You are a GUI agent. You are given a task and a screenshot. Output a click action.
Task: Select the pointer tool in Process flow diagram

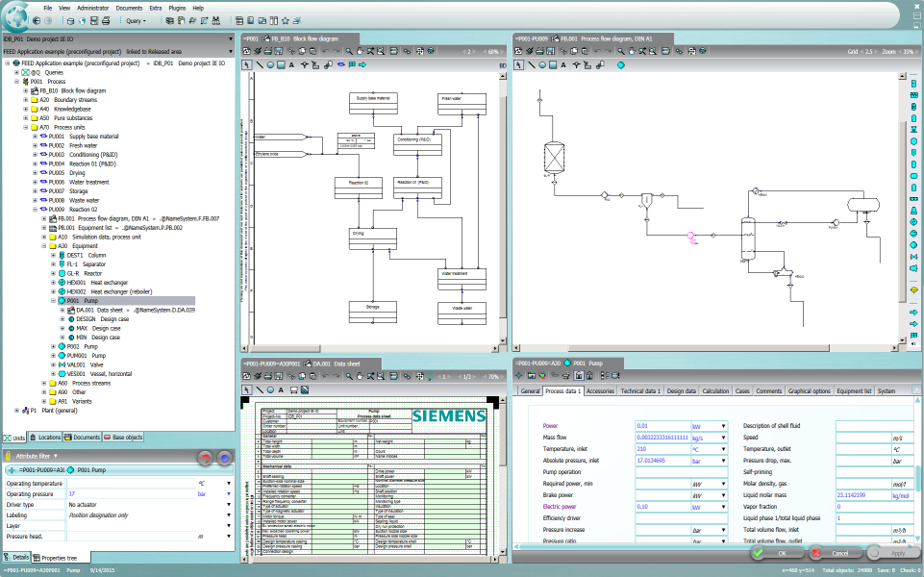coord(518,64)
